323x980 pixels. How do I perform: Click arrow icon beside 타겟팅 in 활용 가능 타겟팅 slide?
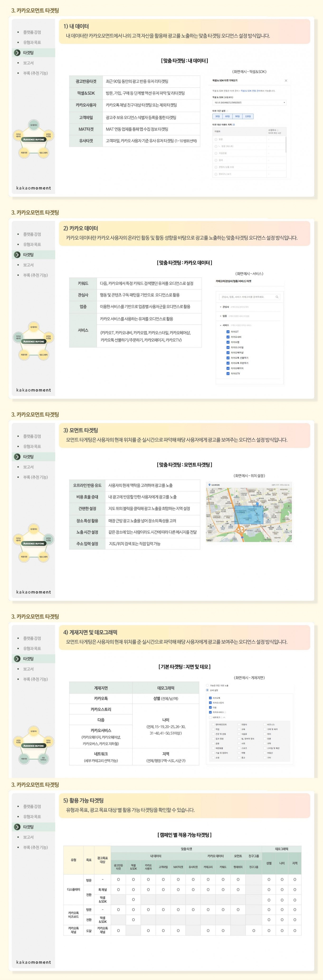tap(17, 827)
